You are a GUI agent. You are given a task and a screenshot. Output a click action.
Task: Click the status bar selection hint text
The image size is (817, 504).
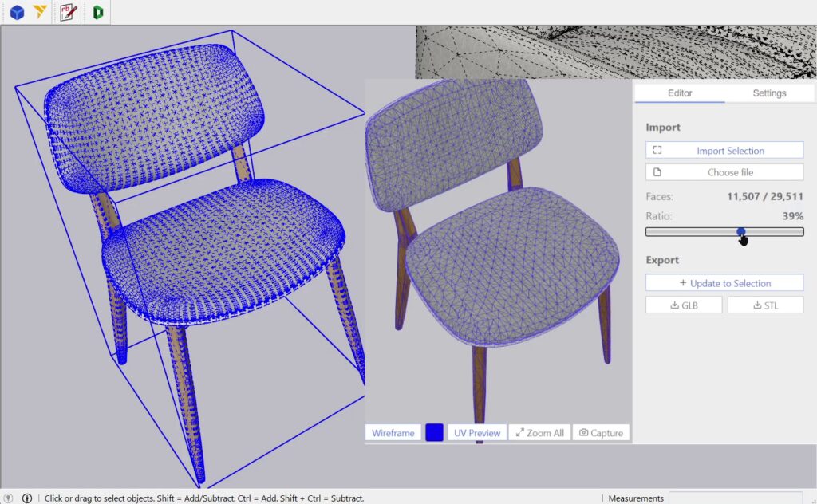point(204,498)
